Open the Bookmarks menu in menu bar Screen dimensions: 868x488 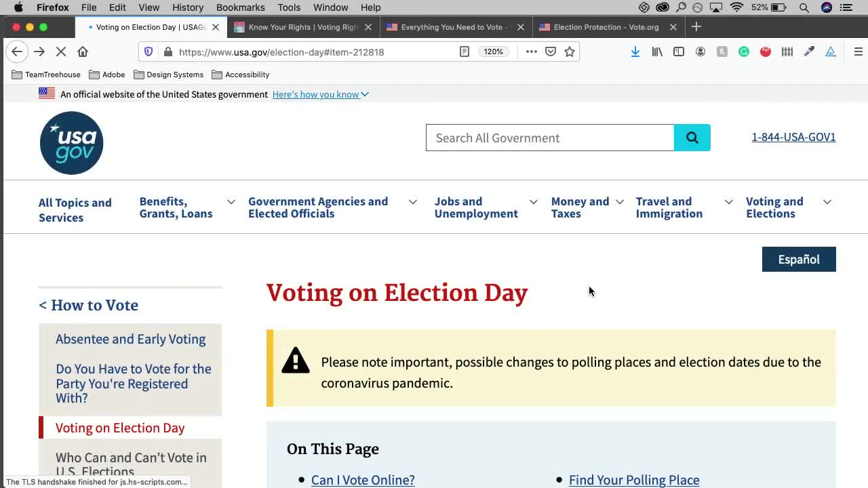(240, 7)
